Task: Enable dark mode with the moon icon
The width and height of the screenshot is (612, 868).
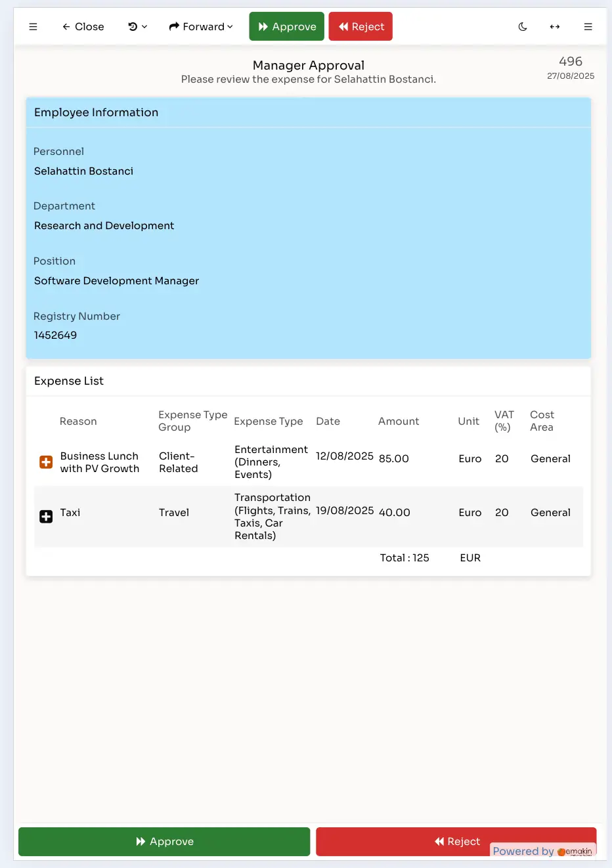Action: (x=522, y=26)
